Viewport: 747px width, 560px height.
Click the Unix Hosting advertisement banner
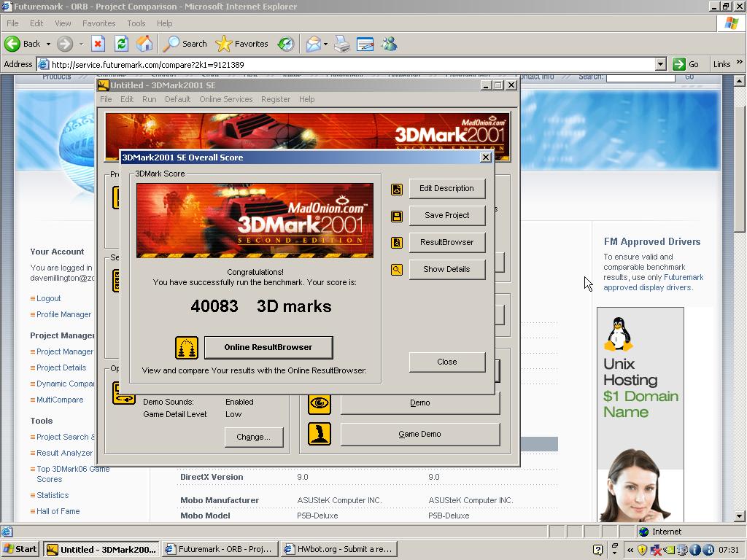(x=640, y=414)
